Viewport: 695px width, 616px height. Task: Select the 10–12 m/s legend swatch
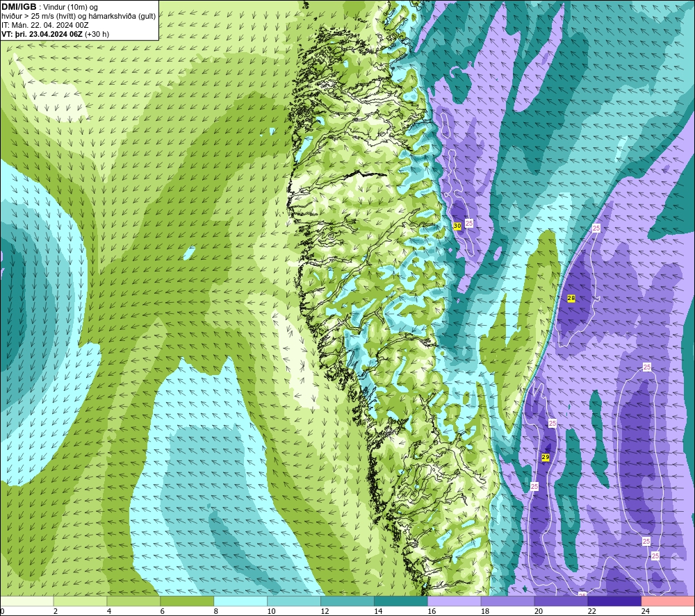coord(294,601)
